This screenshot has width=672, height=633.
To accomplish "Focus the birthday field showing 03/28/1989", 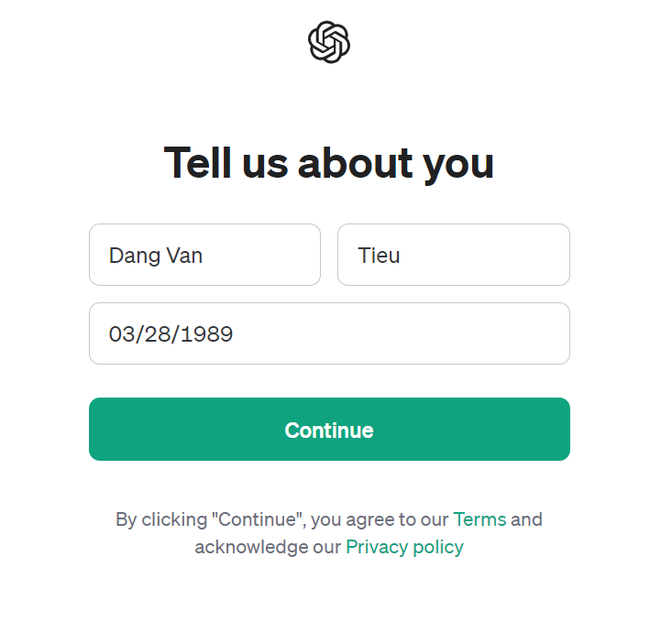I will pos(329,333).
